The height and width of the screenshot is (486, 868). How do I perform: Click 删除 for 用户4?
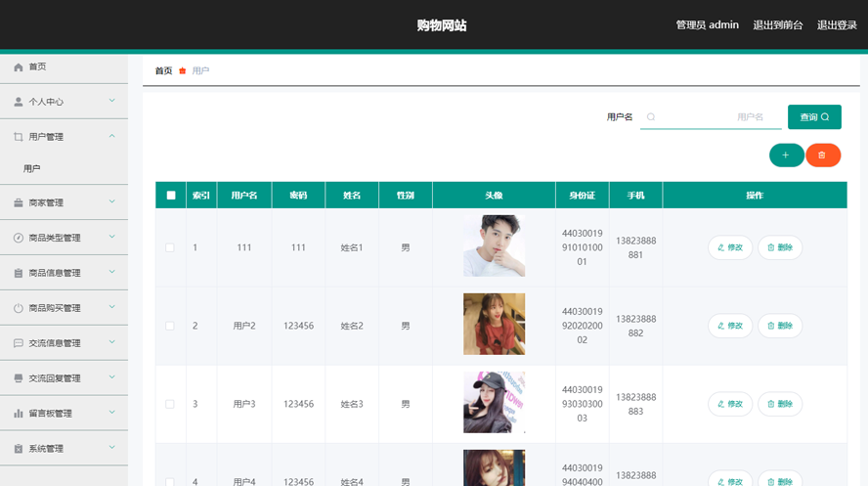(x=779, y=479)
